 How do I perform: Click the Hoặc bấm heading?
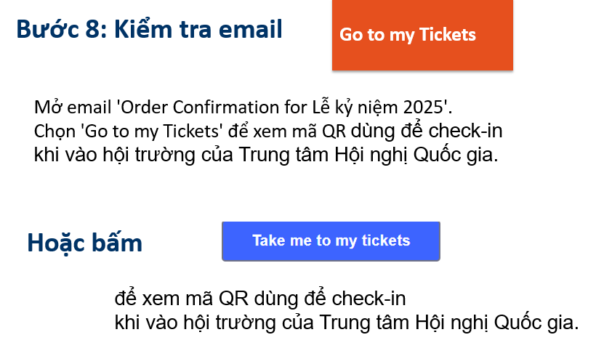click(84, 243)
